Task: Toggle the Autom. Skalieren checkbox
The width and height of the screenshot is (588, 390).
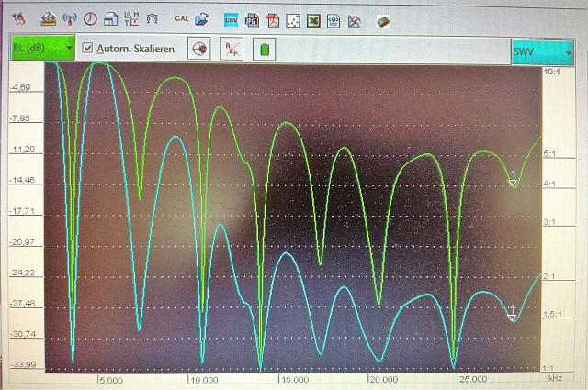Action: pyautogui.click(x=87, y=48)
